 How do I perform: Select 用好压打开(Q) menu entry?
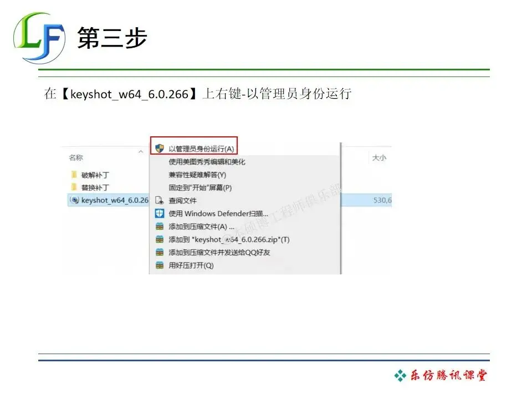[191, 265]
